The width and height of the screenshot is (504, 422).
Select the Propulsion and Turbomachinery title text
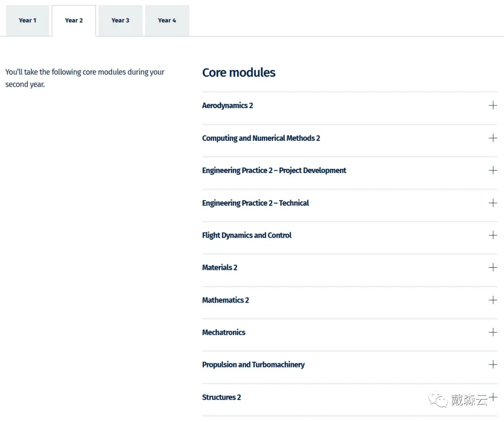pos(253,365)
